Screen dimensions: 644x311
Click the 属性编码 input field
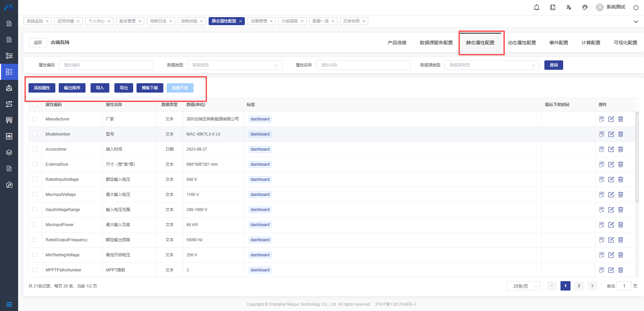point(106,65)
